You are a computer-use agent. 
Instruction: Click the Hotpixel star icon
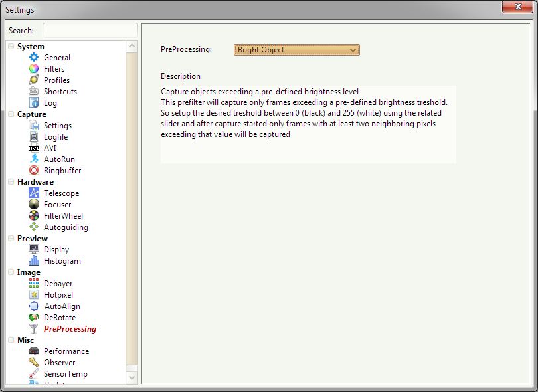pos(34,295)
